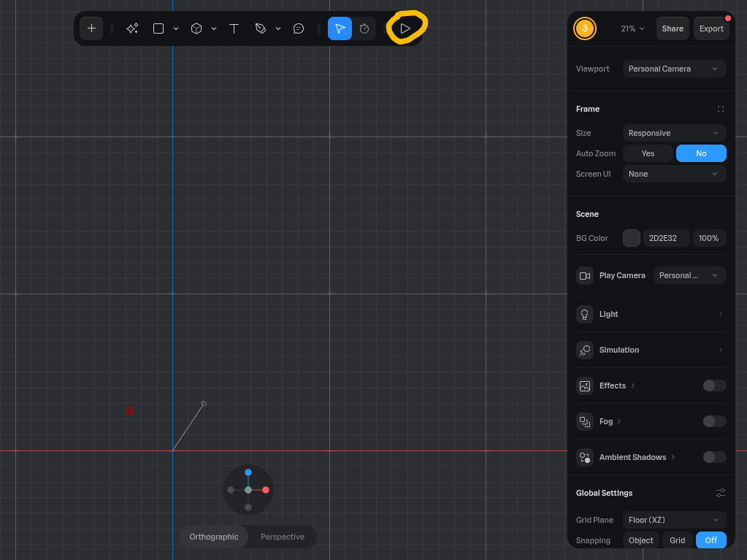Click the blue axis gizmo dot
Viewport: 747px width, 560px height.
[x=248, y=472]
